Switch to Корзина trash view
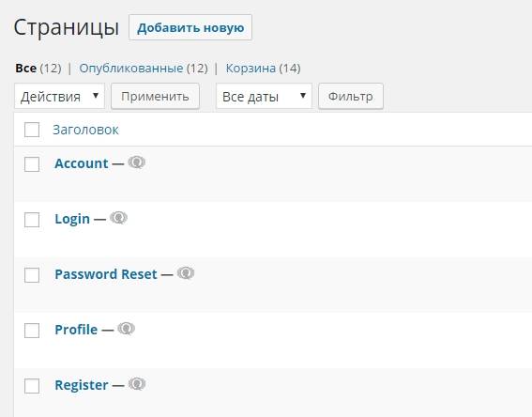 (251, 69)
